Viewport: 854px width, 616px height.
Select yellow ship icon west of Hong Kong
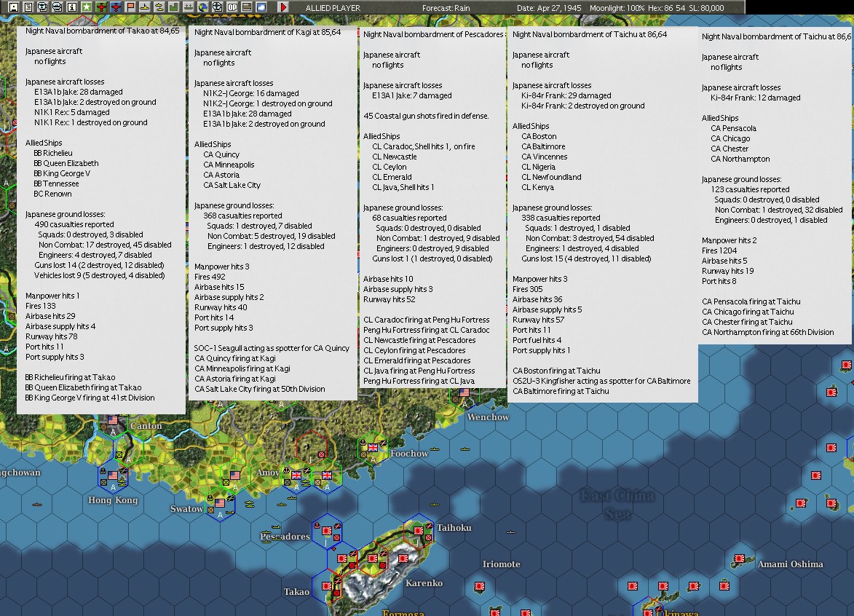click(37, 505)
